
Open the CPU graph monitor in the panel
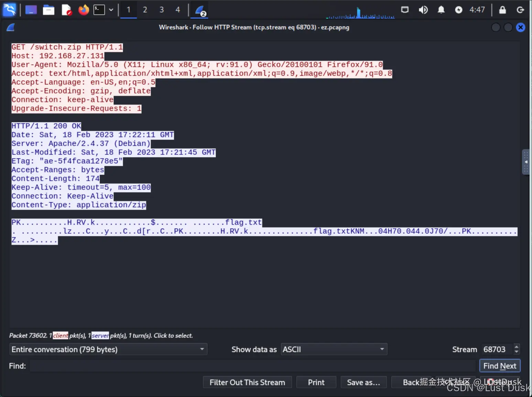pyautogui.click(x=360, y=12)
